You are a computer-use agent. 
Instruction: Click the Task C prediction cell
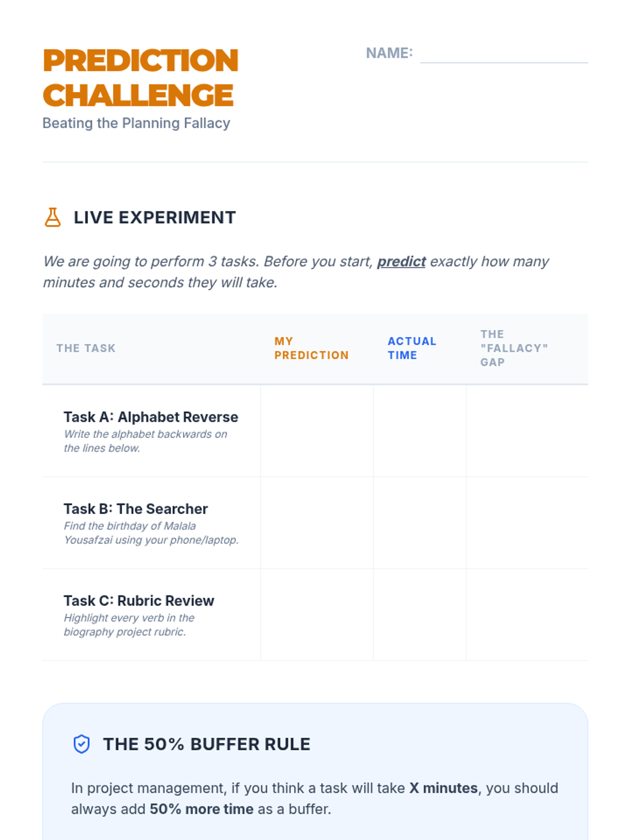317,615
